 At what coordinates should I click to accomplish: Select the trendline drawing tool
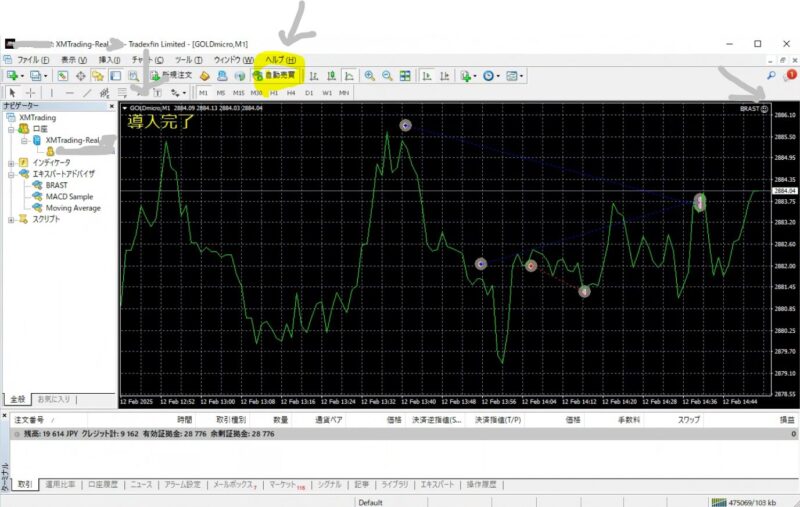[x=87, y=93]
